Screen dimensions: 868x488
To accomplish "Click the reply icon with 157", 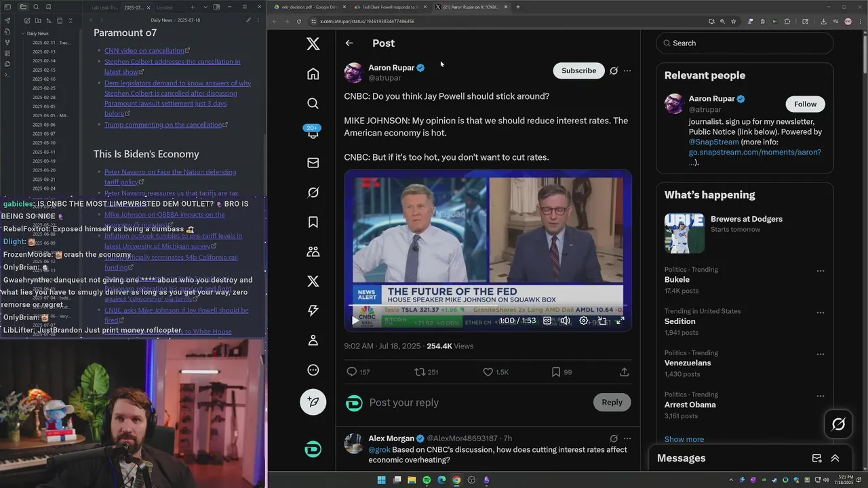I will 351,372.
